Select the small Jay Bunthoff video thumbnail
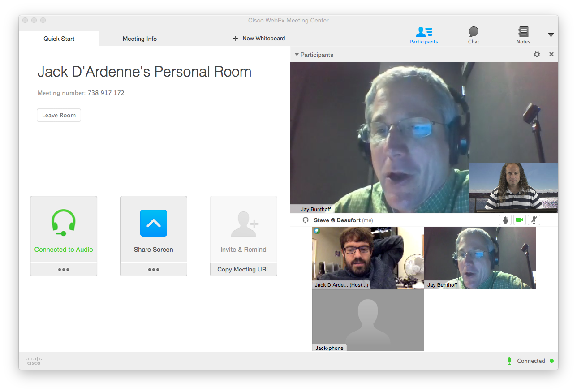577x392 pixels. coord(480,258)
